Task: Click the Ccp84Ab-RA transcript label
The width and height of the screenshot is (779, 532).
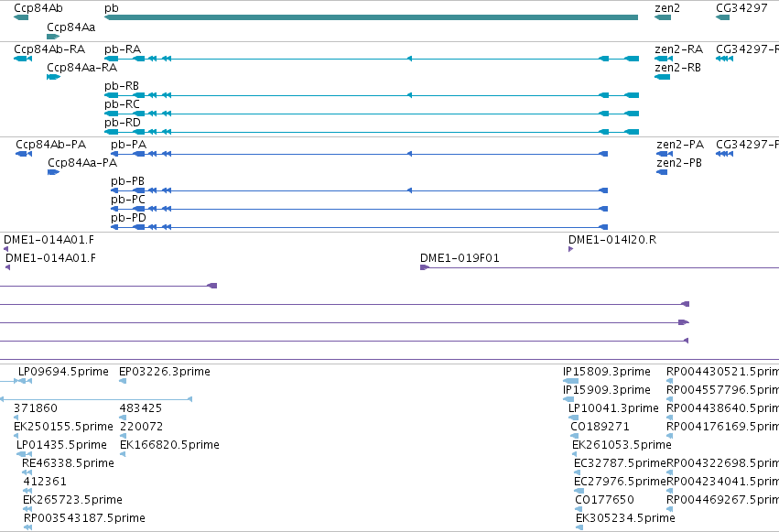Action: (x=49, y=49)
